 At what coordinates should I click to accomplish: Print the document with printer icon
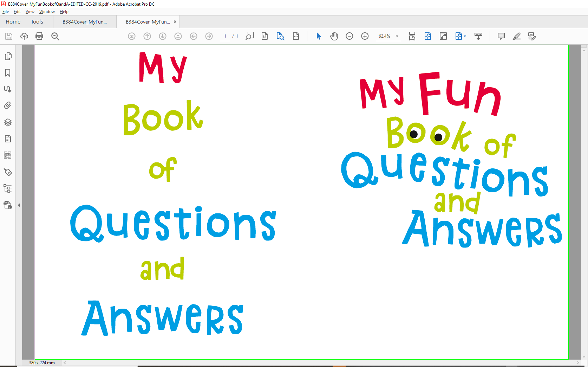click(39, 36)
